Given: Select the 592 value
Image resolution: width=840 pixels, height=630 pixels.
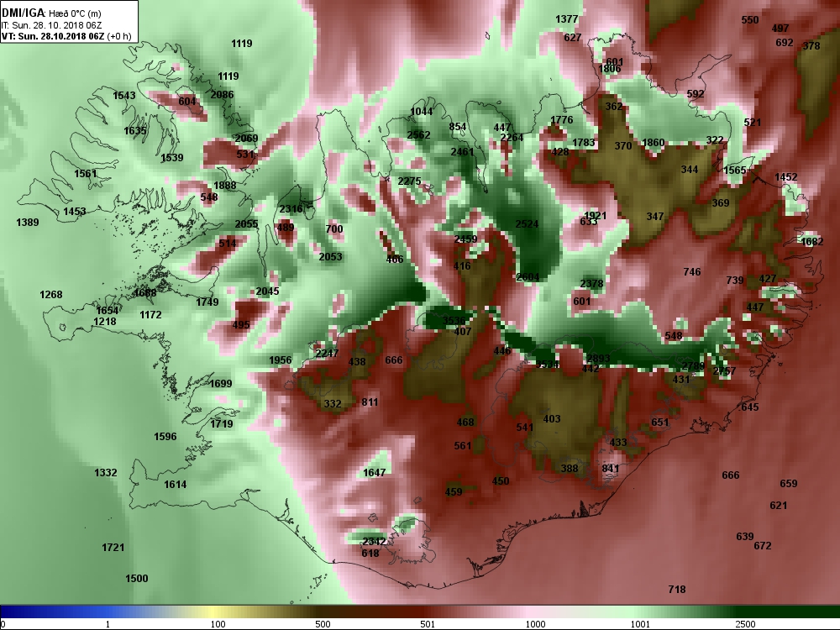Looking at the screenshot, I should tap(696, 94).
